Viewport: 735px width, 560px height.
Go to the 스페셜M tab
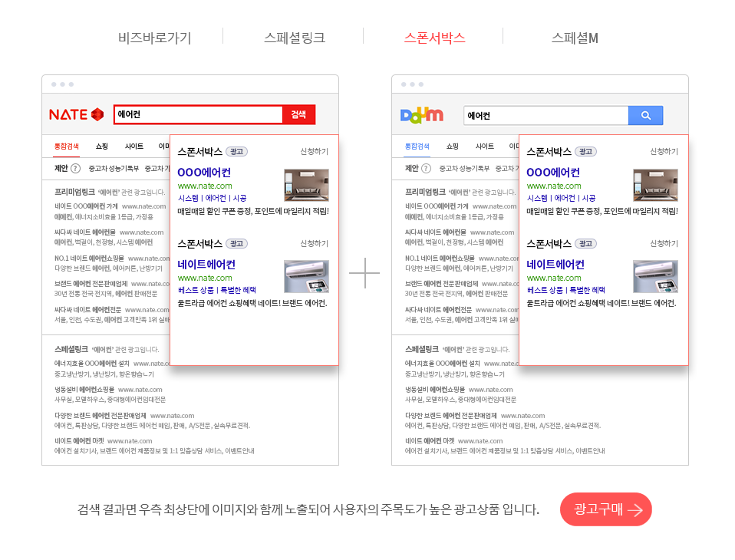point(575,38)
